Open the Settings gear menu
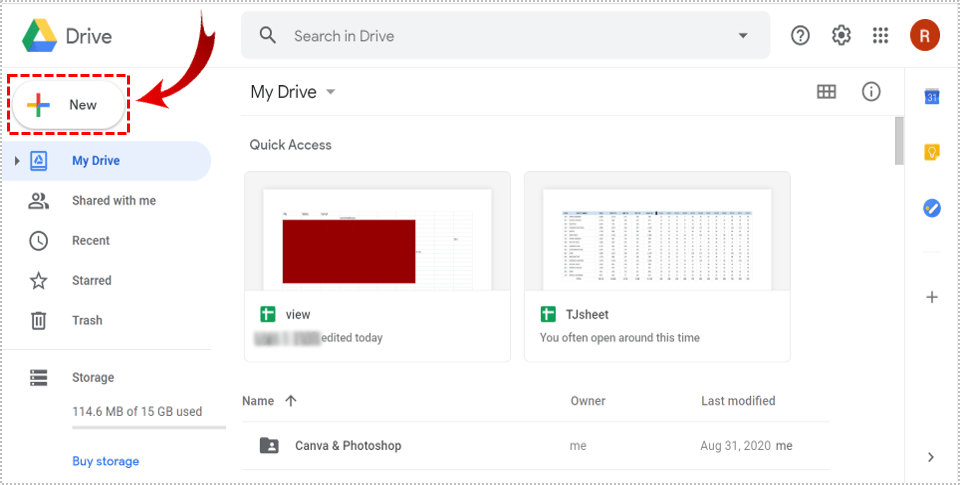The image size is (960, 485). coord(841,36)
